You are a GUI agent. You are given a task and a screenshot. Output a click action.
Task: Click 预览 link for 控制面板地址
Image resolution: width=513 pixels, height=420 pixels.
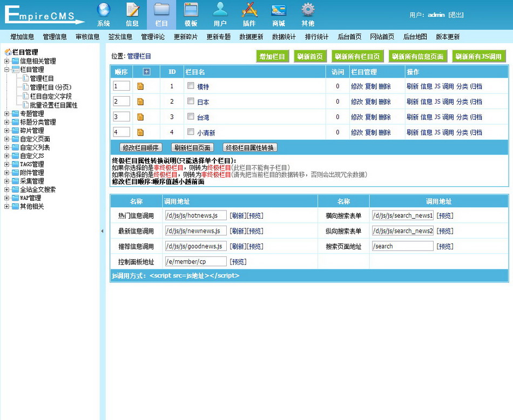(x=238, y=262)
